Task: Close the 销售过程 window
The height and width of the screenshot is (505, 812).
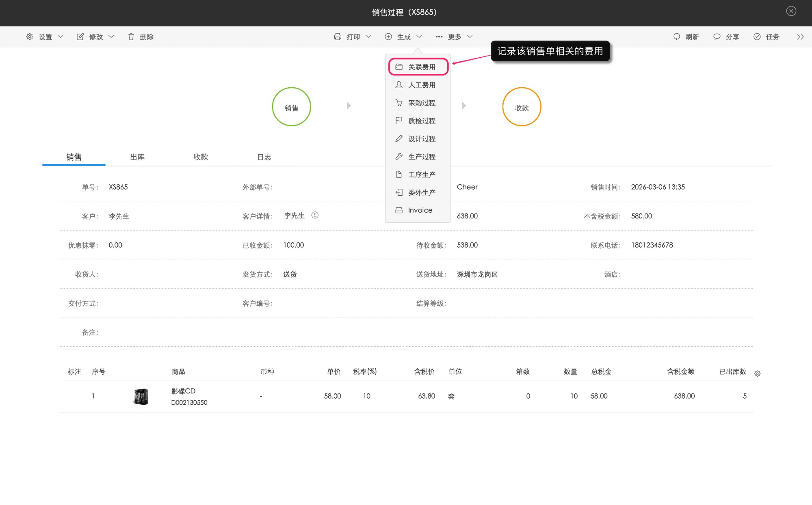Action: coord(791,11)
